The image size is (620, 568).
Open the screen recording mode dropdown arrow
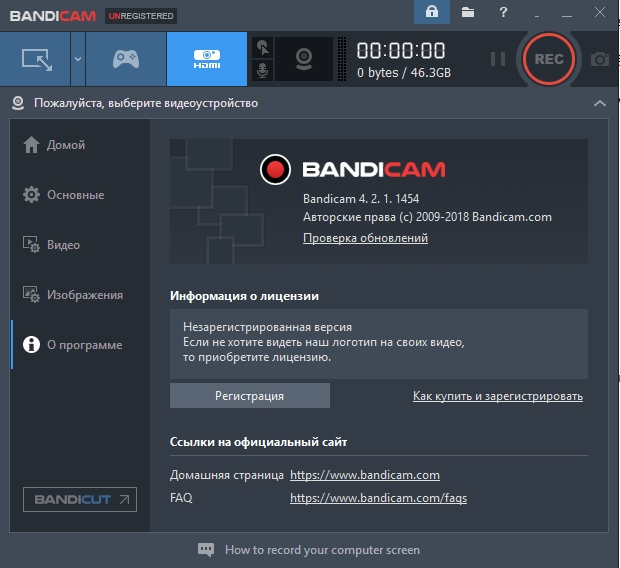pyautogui.click(x=78, y=59)
